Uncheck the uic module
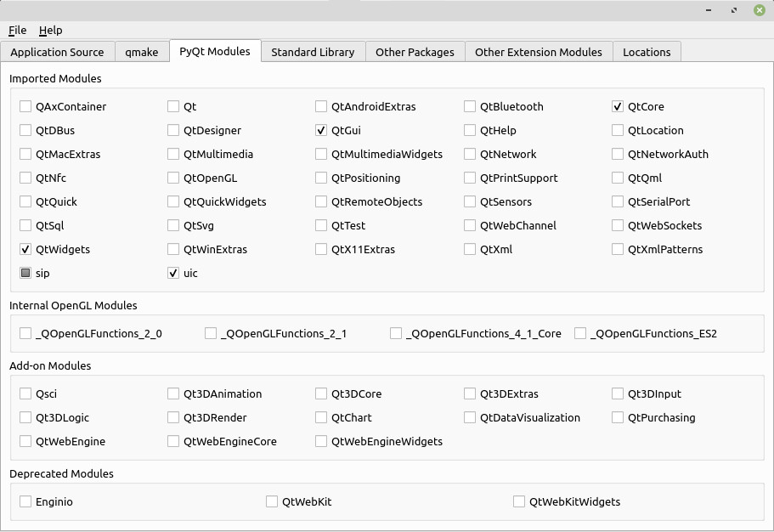 [x=173, y=273]
